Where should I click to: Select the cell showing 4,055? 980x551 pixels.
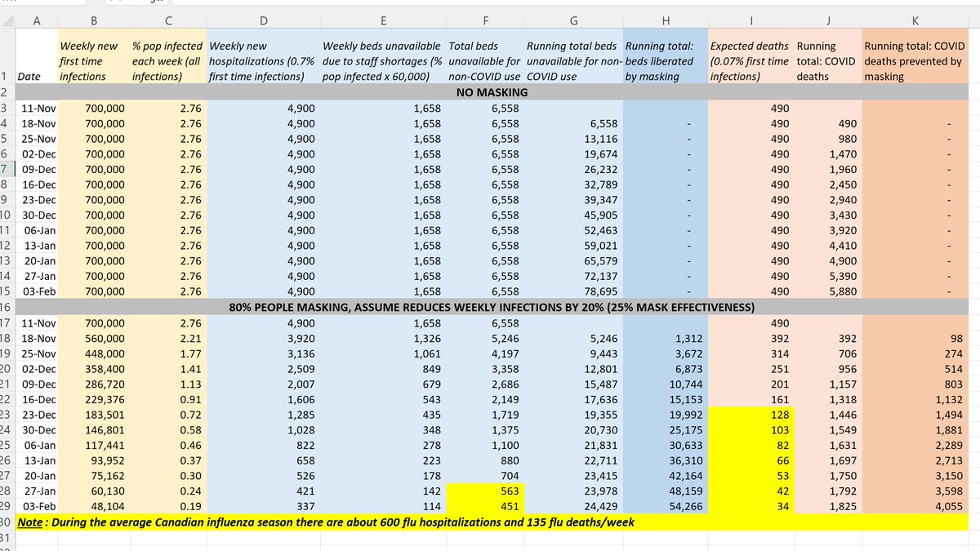[x=915, y=506]
